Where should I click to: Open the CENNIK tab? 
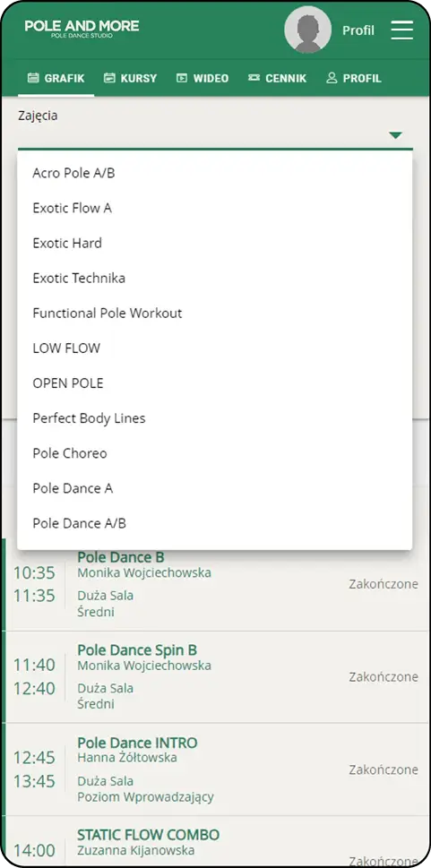click(x=277, y=78)
